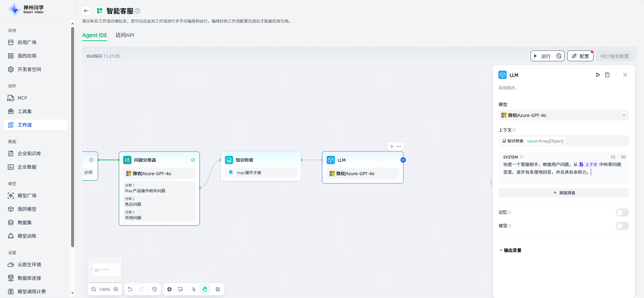
Task: Run the LLM node from the panel header
Action: point(598,75)
